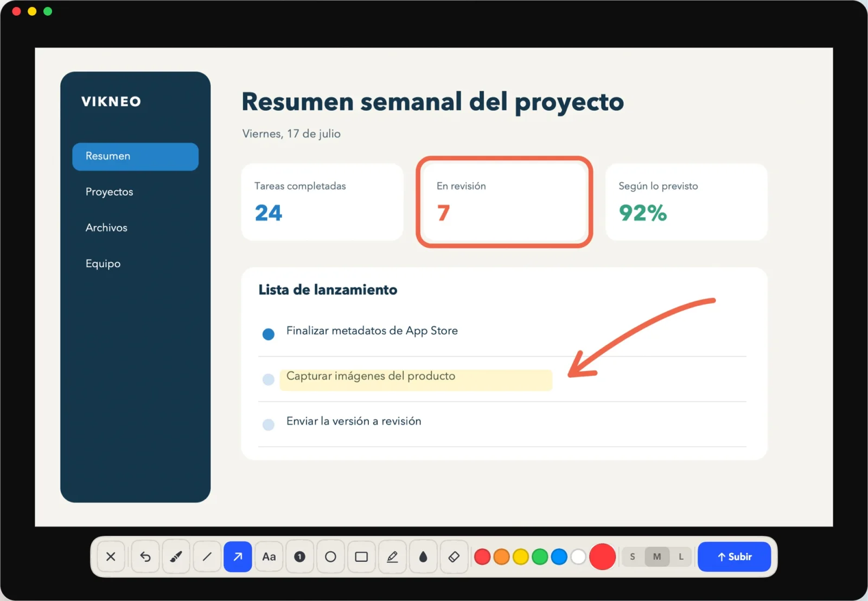Open the En revisión card

point(505,202)
